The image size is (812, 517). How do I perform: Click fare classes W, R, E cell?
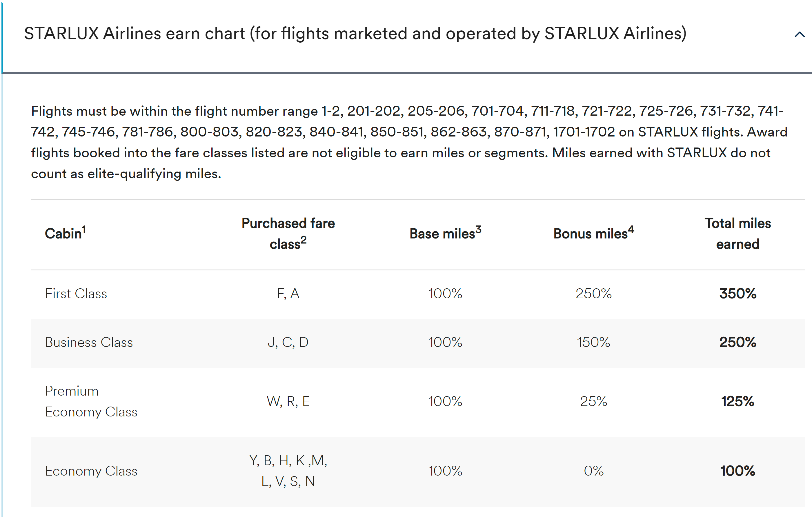click(x=288, y=401)
